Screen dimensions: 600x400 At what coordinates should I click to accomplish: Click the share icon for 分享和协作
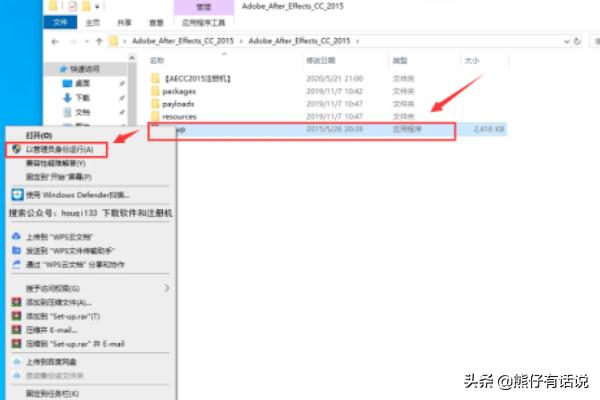[16, 264]
